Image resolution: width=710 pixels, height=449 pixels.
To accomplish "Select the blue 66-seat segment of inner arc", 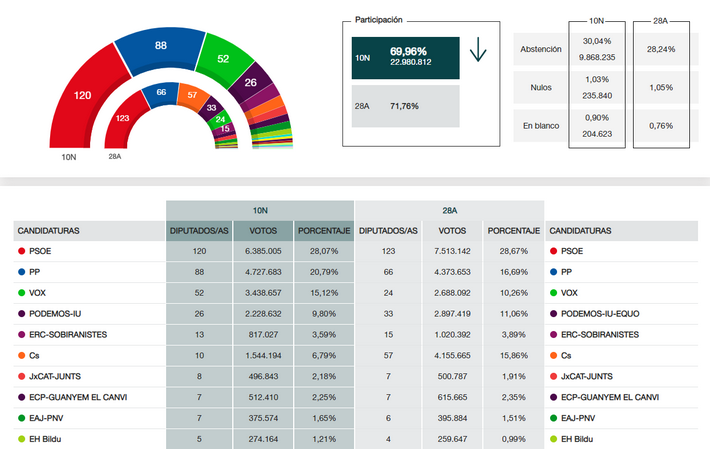I will coord(161,94).
